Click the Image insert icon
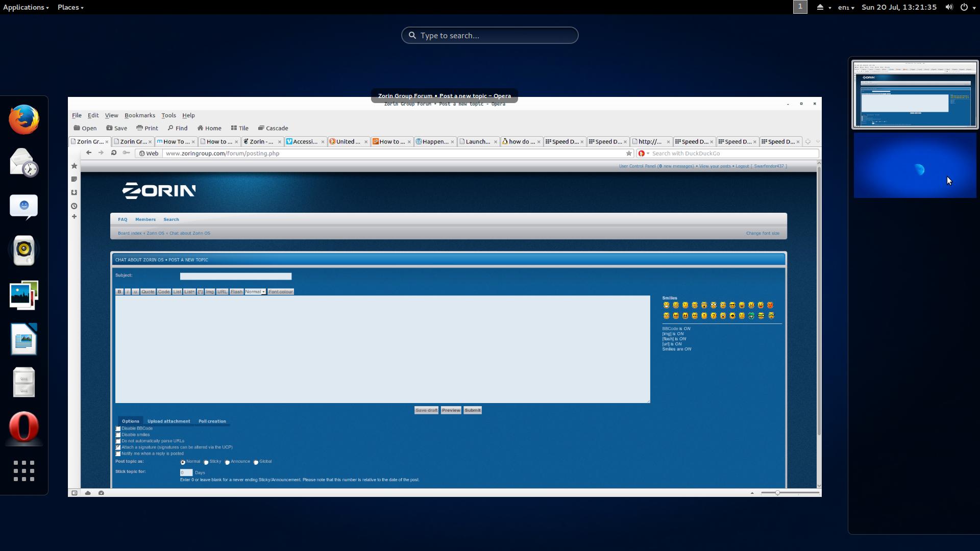The image size is (980, 551). [x=209, y=291]
